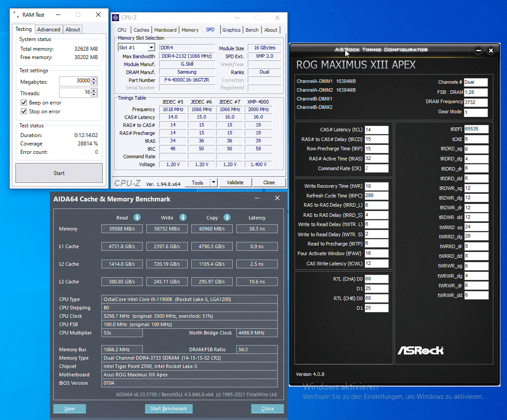
Task: Open the Slot #1 dropdown in CPU-Z
Action: coord(151,48)
